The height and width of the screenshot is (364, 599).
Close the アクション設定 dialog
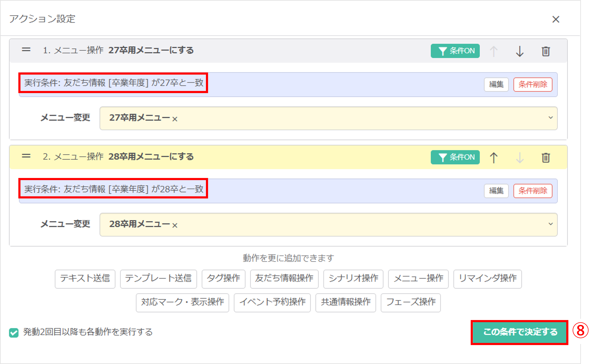click(x=555, y=19)
